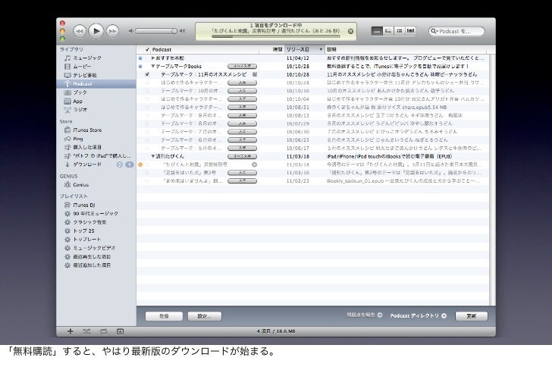Adjust the volume slider
The height and width of the screenshot is (392, 552).
pyautogui.click(x=156, y=31)
